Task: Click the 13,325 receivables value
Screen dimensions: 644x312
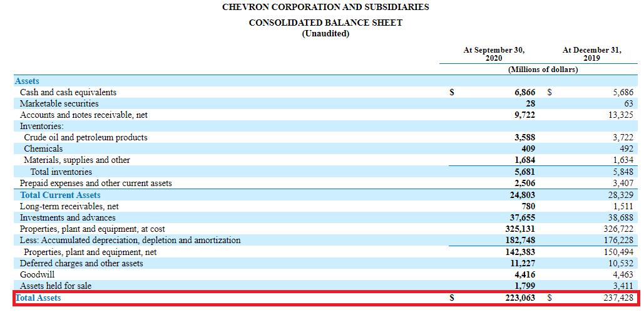Action: [621, 115]
